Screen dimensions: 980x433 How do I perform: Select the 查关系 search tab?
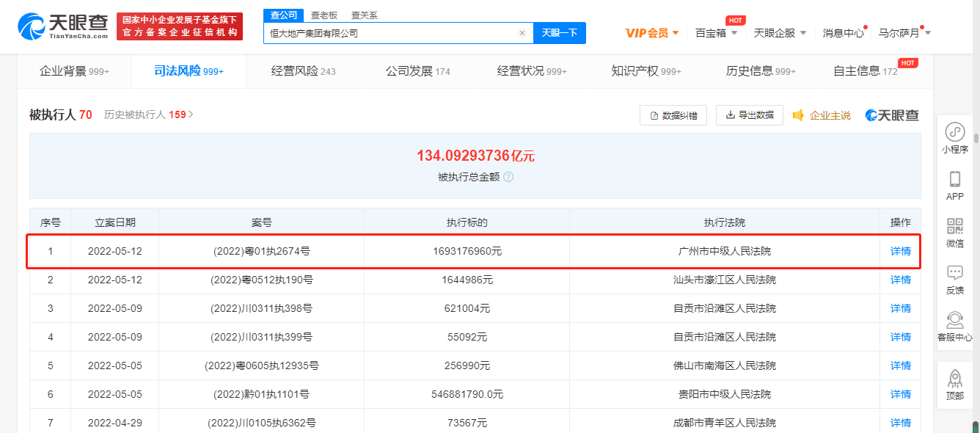point(365,15)
